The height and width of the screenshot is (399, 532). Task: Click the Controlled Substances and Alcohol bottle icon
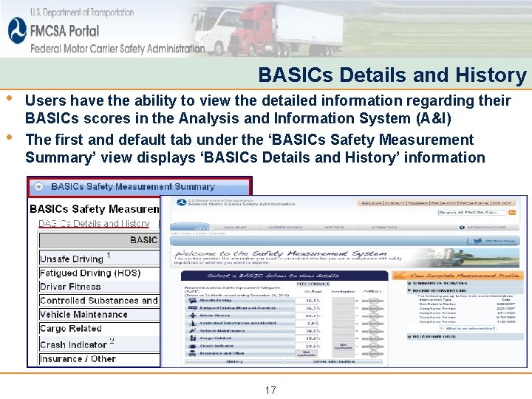pyautogui.click(x=192, y=324)
